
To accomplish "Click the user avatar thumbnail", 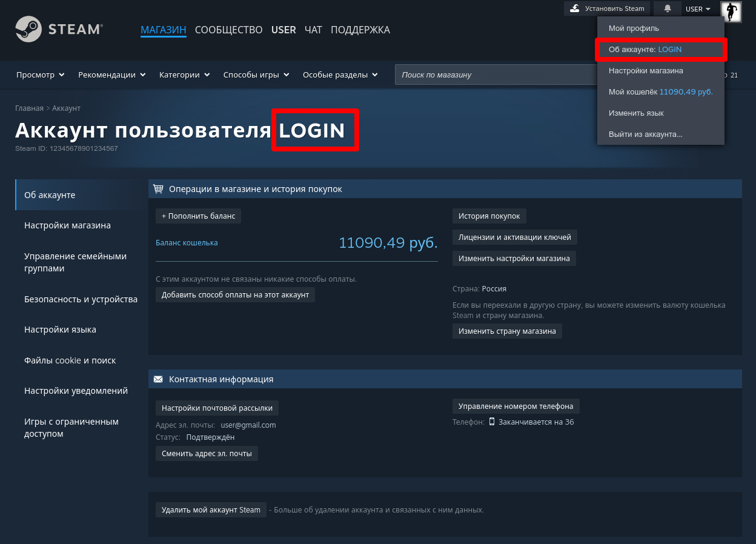I will (x=731, y=12).
